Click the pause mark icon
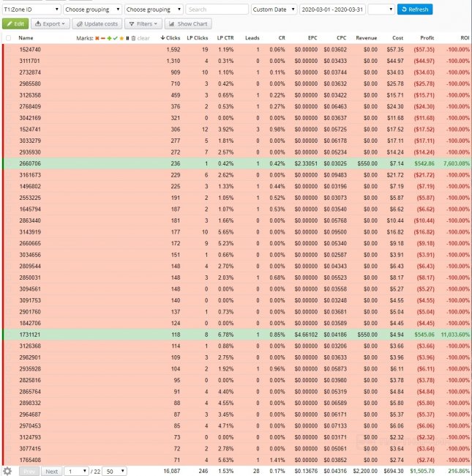Image resolution: width=472 pixels, height=476 pixels. 127,37
